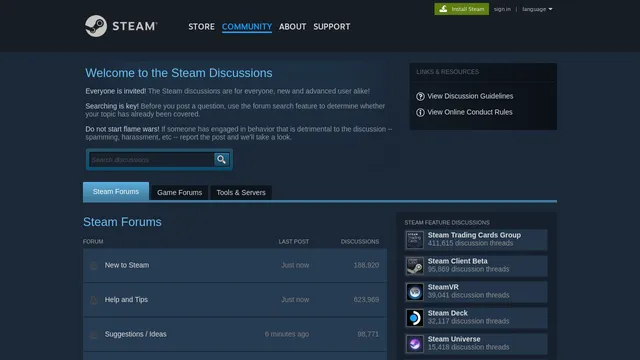Open SUPPORT menu item
Viewport: 640px width, 360px height.
click(x=331, y=27)
